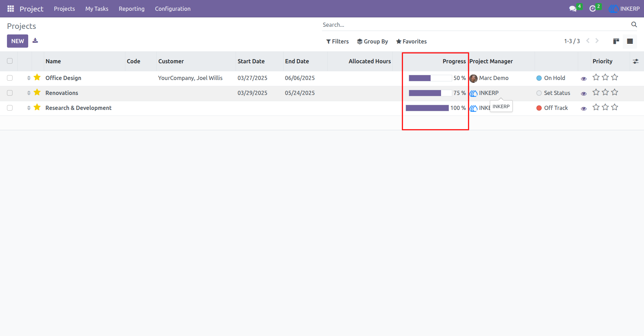
Task: Open On Hold status selector for Office Design
Action: pos(551,78)
